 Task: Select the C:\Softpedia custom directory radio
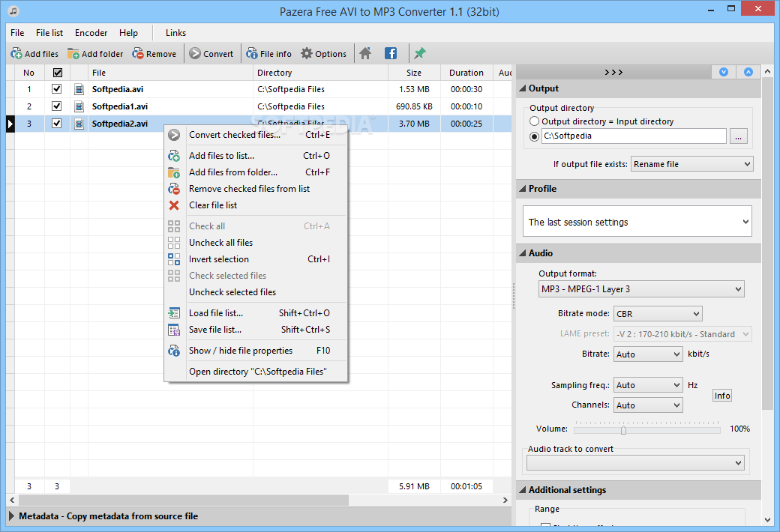[x=534, y=136]
